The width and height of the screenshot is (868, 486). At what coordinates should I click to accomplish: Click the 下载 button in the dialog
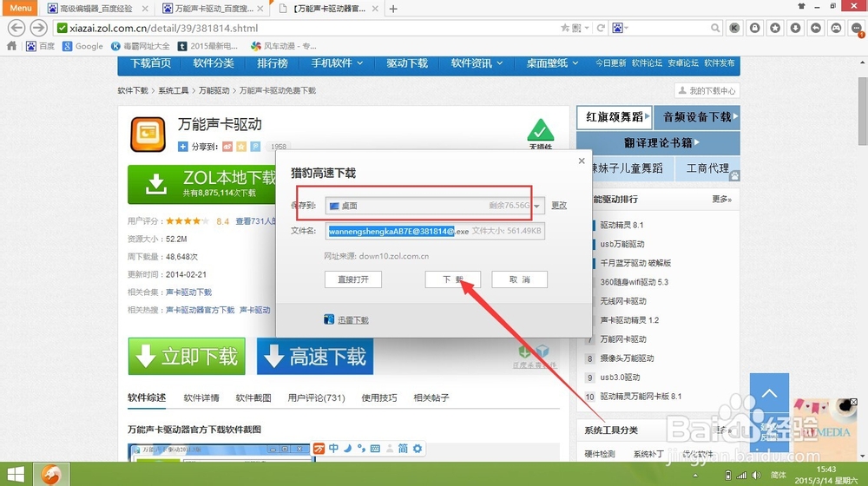pyautogui.click(x=453, y=279)
